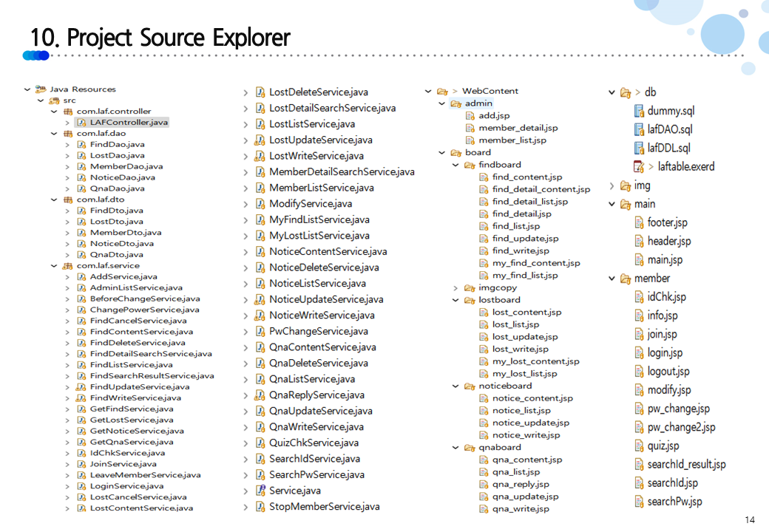Collapse the WebContent folder
This screenshot has width=769, height=532.
(x=428, y=91)
